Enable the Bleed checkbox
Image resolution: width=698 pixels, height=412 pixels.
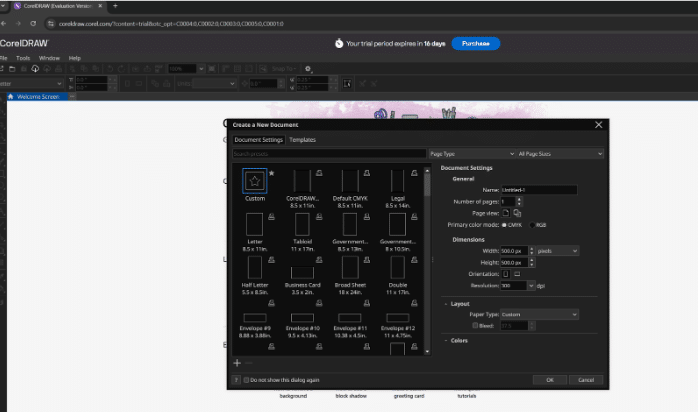[475, 326]
